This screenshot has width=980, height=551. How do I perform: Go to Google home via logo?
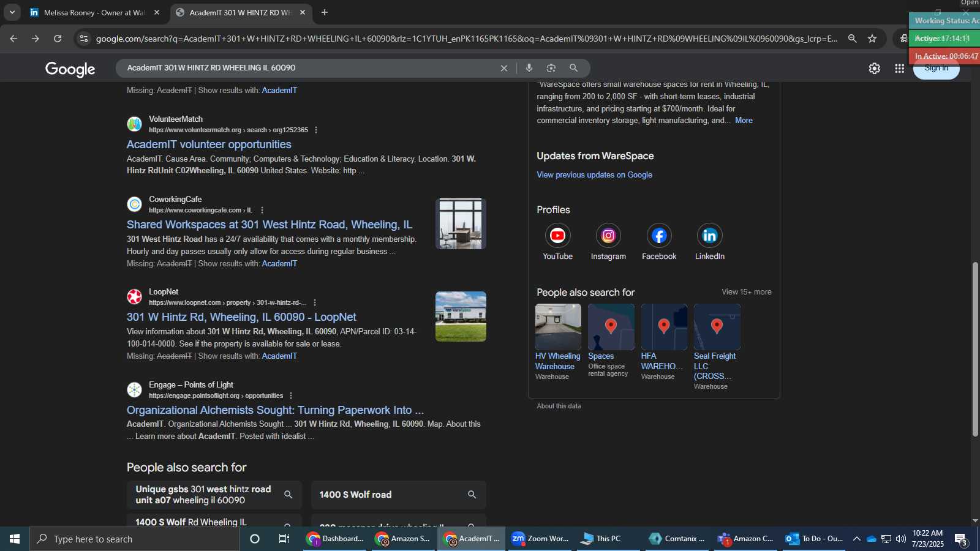pos(70,69)
